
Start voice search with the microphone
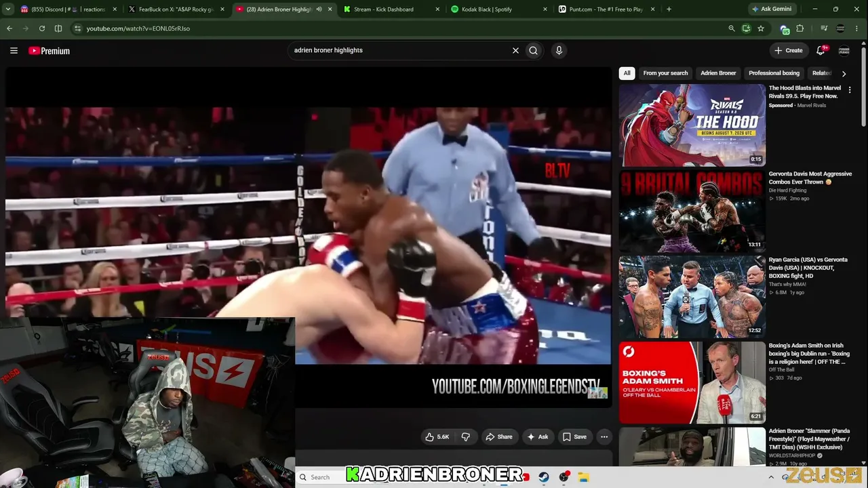(x=559, y=50)
